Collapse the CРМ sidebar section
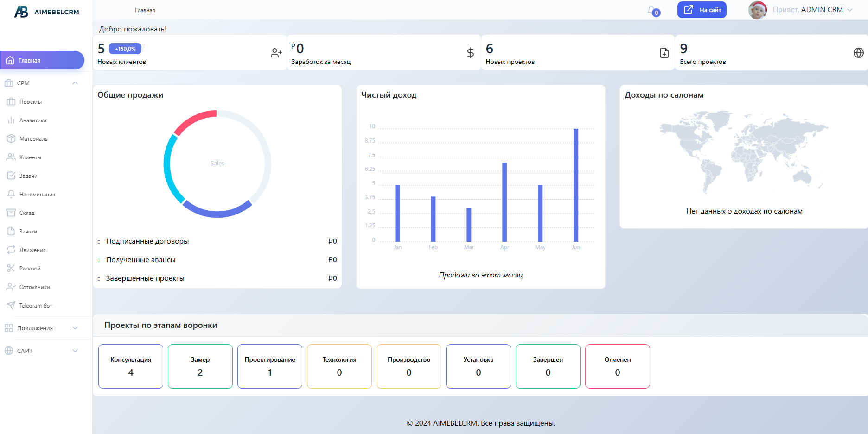This screenshot has width=868, height=434. click(75, 83)
